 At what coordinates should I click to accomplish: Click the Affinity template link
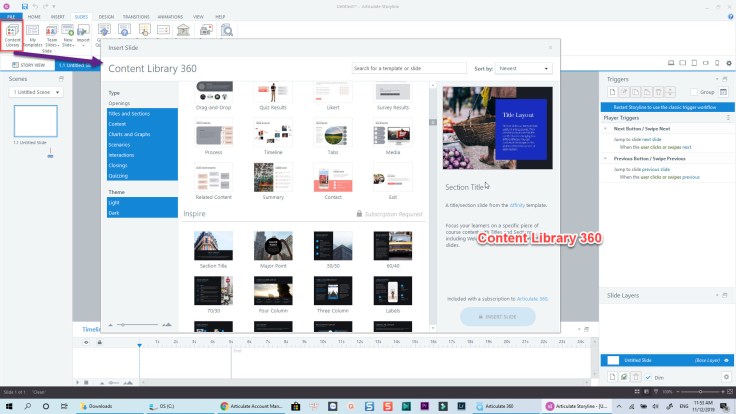point(517,206)
